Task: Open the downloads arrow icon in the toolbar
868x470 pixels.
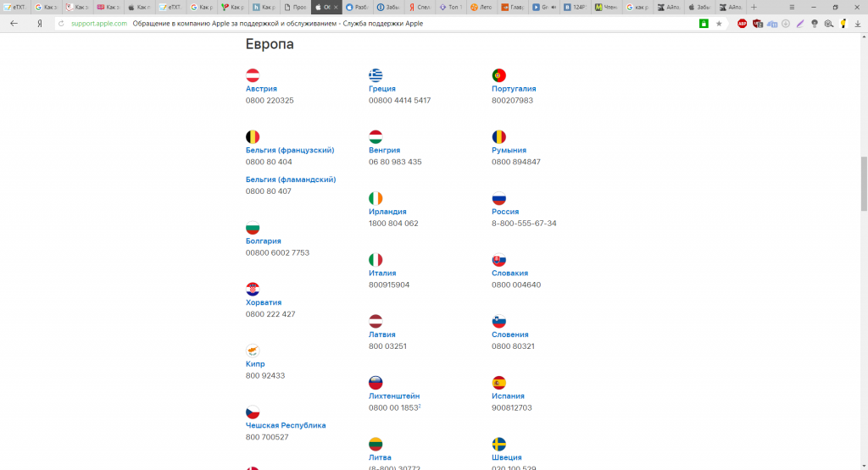Action: click(x=858, y=24)
